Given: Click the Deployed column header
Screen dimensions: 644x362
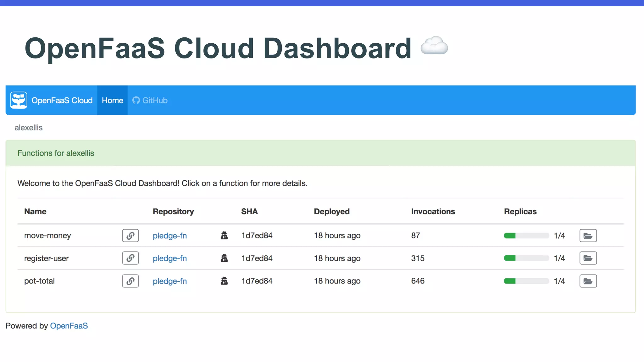Looking at the screenshot, I should pyautogui.click(x=332, y=211).
